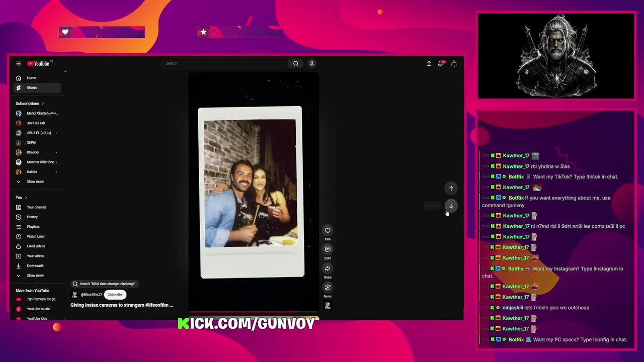Click the polaroid photo in the Short player

point(251,192)
